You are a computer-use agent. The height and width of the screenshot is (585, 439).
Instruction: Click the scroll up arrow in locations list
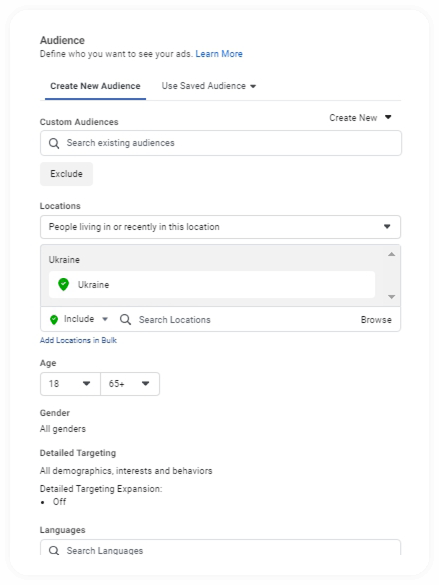pos(391,254)
